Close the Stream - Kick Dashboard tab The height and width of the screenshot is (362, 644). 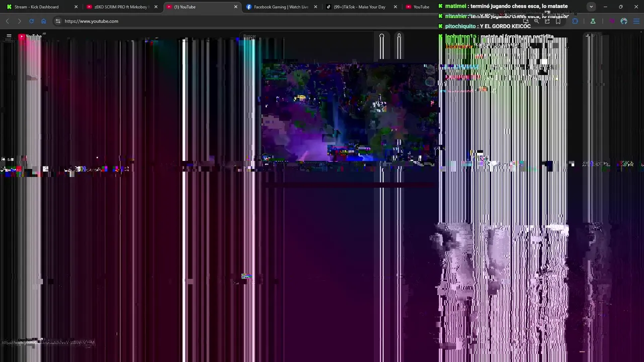[x=76, y=7]
